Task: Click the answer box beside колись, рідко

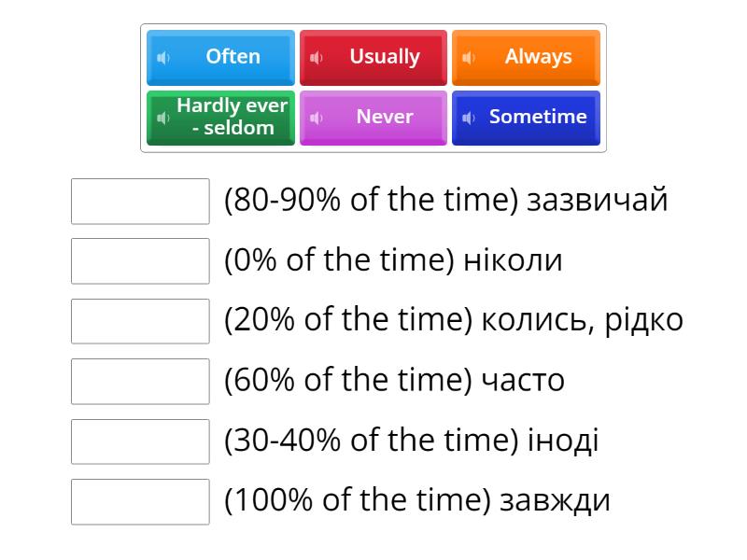Action: tap(140, 321)
